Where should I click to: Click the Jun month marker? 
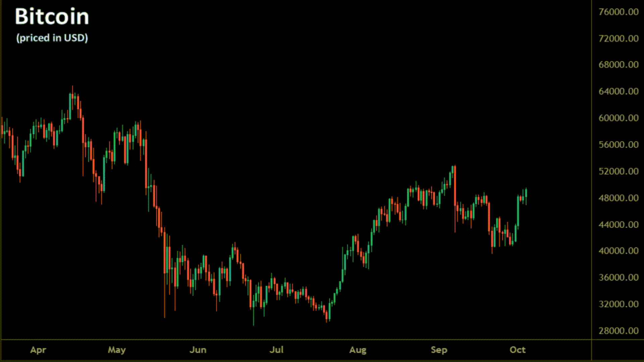pos(198,350)
